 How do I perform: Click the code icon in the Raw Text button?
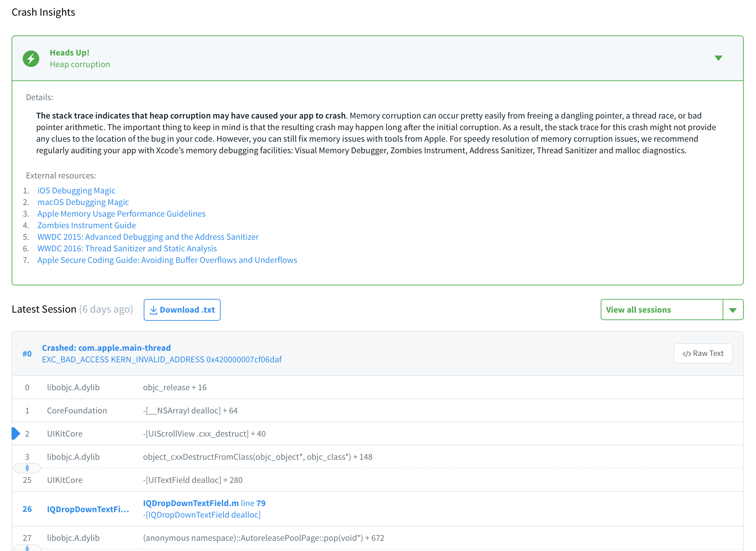tap(688, 353)
